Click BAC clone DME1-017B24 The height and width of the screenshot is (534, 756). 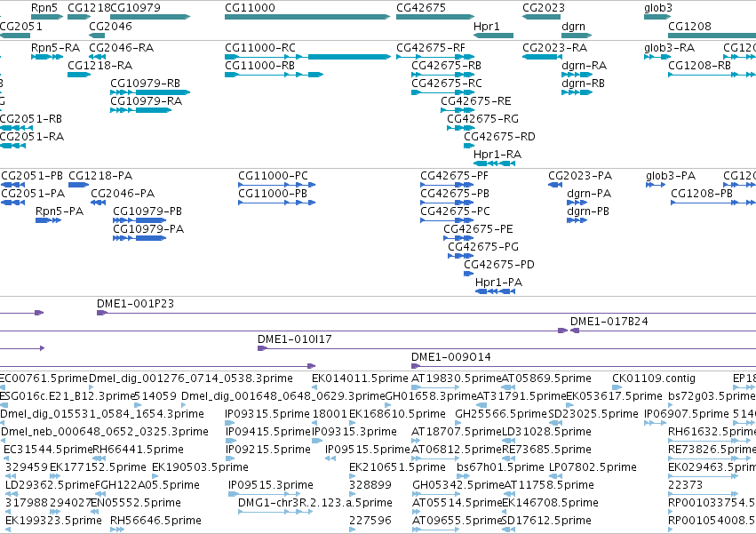[663, 331]
